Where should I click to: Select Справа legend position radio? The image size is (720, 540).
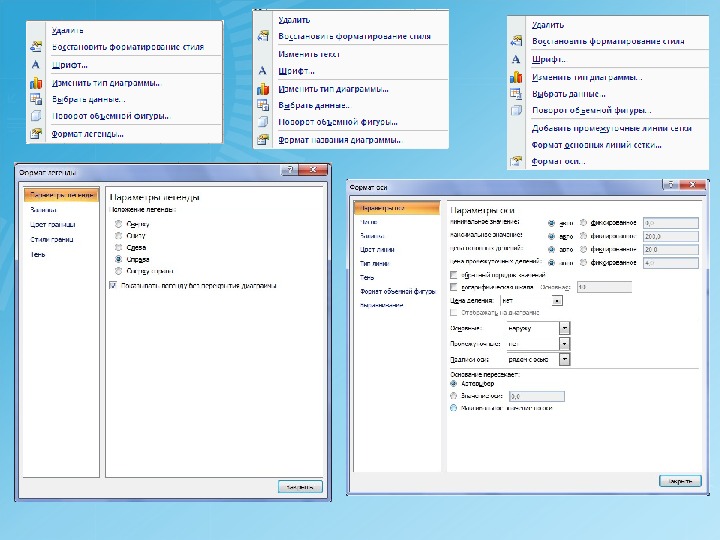[x=118, y=259]
